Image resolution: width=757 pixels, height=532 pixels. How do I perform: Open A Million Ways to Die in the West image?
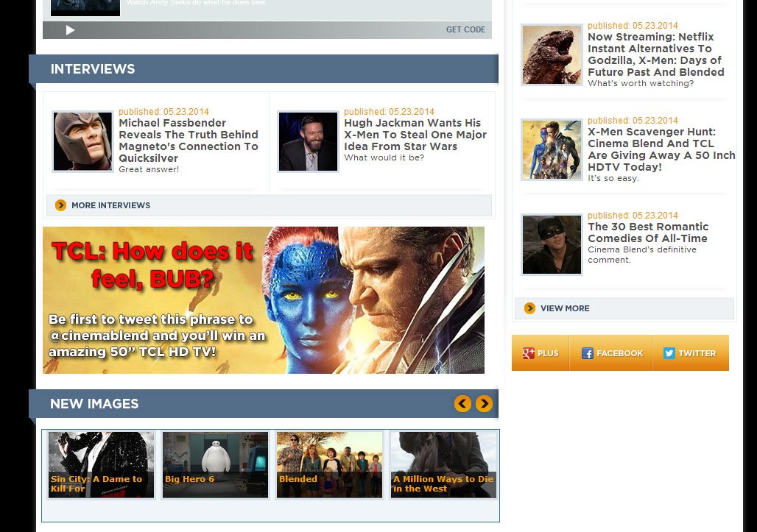tap(443, 465)
